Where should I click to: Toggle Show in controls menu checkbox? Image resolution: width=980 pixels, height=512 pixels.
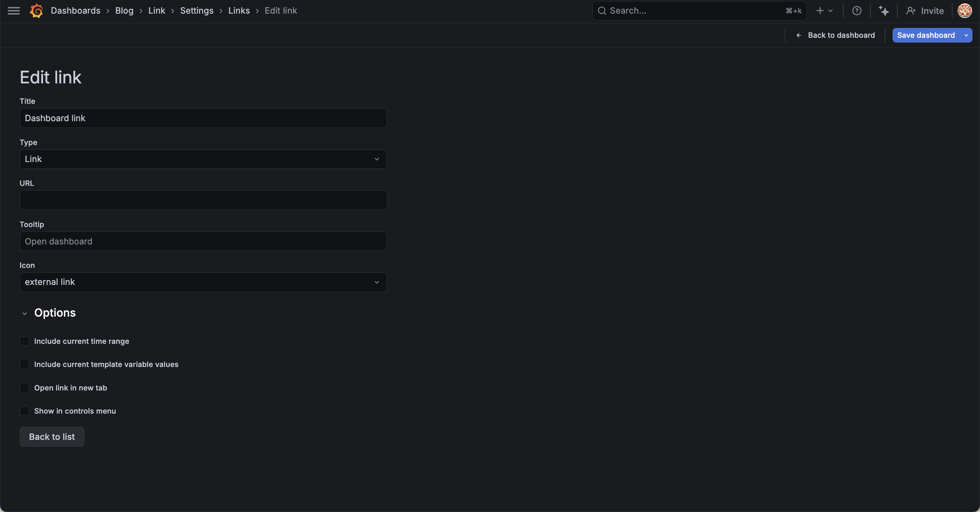click(24, 411)
